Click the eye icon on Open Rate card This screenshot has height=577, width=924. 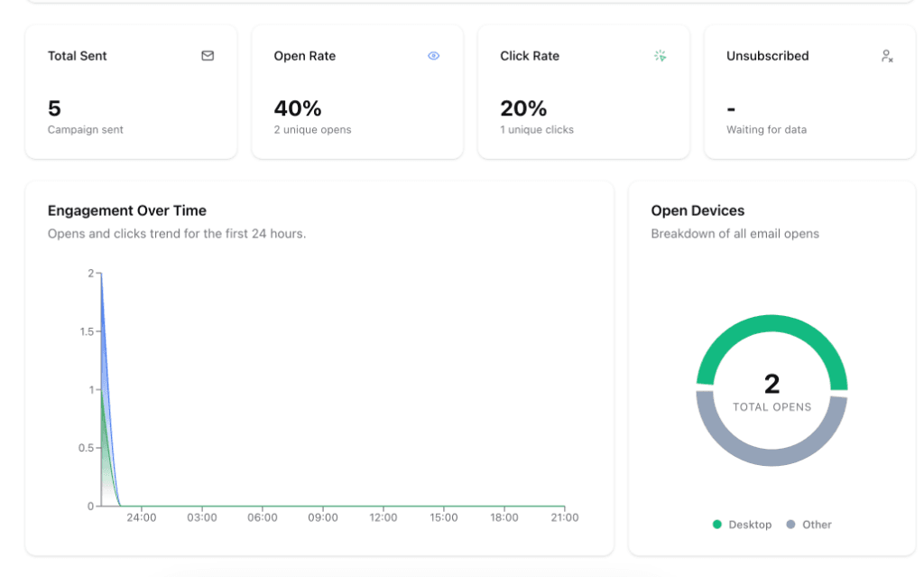pyautogui.click(x=433, y=55)
